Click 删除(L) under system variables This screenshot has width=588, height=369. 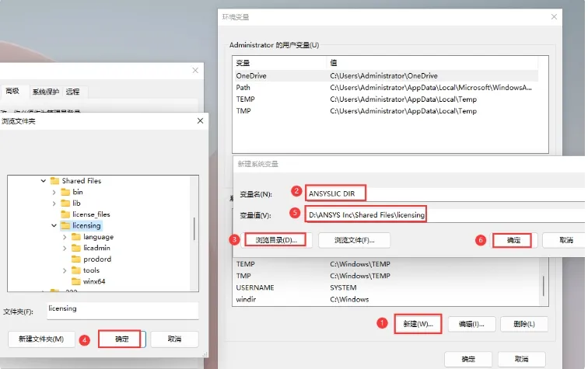pos(524,324)
